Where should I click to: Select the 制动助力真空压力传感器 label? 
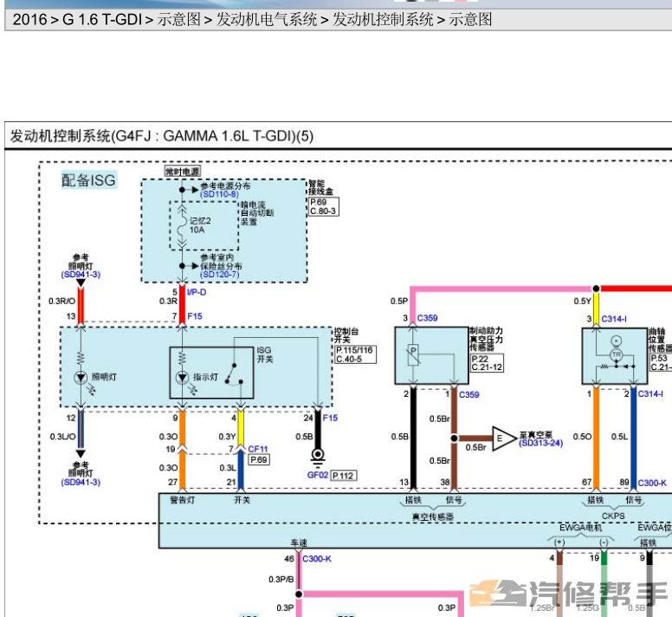(x=487, y=339)
